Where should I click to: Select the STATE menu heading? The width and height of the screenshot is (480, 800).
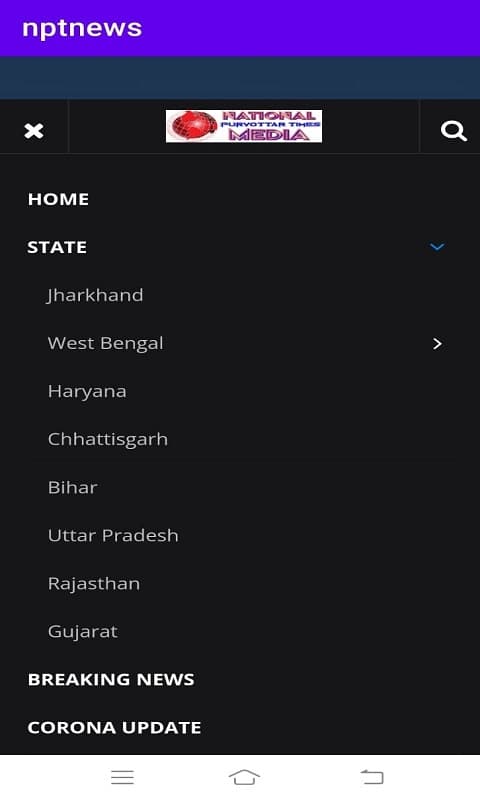[x=57, y=247]
